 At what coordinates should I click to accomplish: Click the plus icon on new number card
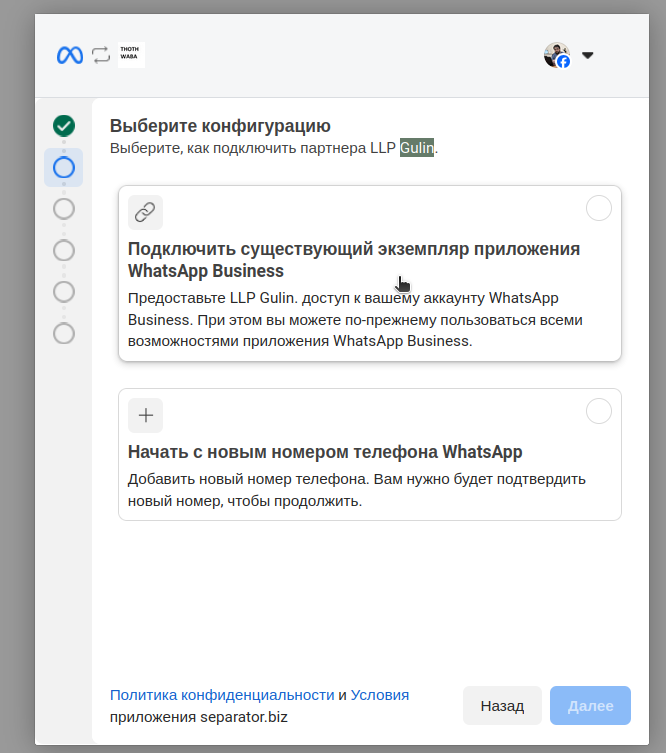pos(145,415)
